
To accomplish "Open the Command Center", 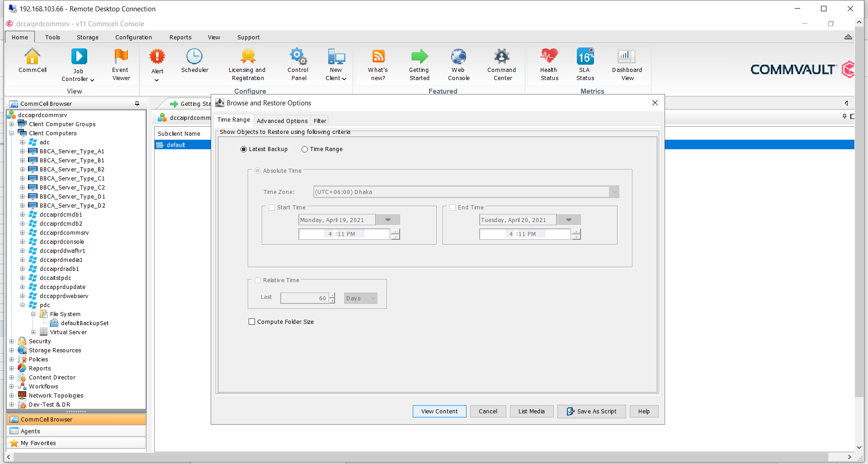I will pyautogui.click(x=502, y=65).
